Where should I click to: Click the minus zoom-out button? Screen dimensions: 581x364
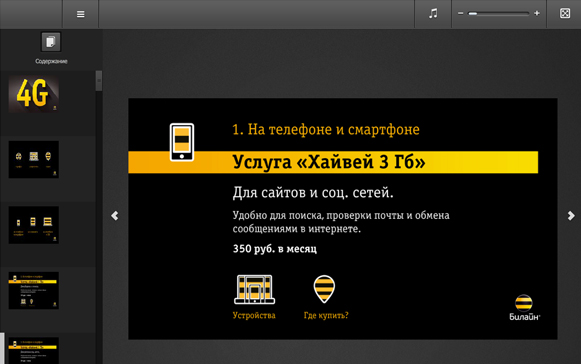(x=461, y=13)
